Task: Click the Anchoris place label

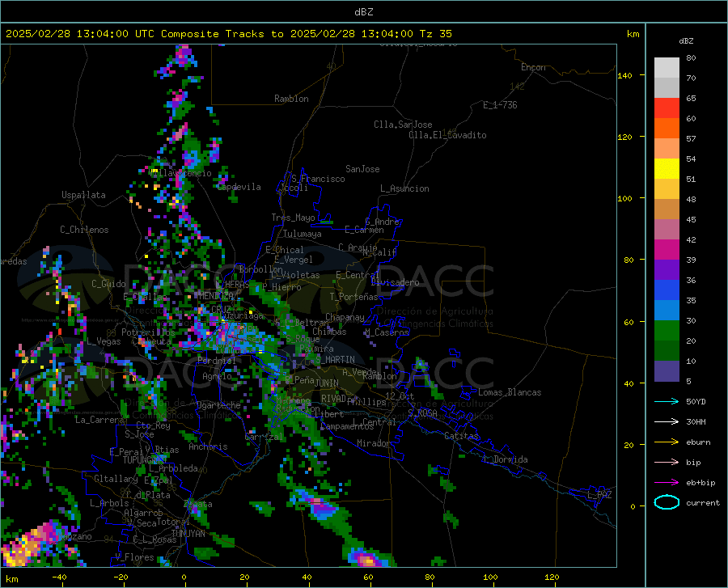Action: (x=208, y=446)
